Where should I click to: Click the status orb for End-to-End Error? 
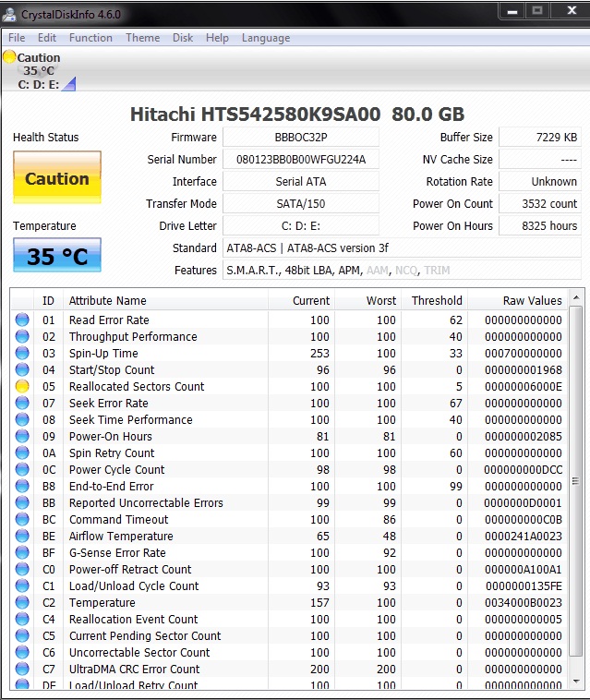click(22, 486)
